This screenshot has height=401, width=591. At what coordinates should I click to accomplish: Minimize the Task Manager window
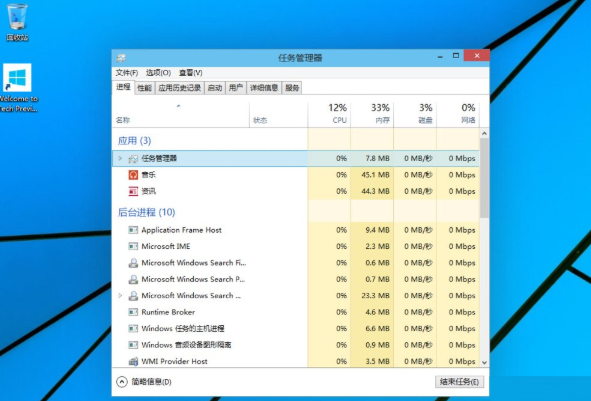pyautogui.click(x=440, y=57)
